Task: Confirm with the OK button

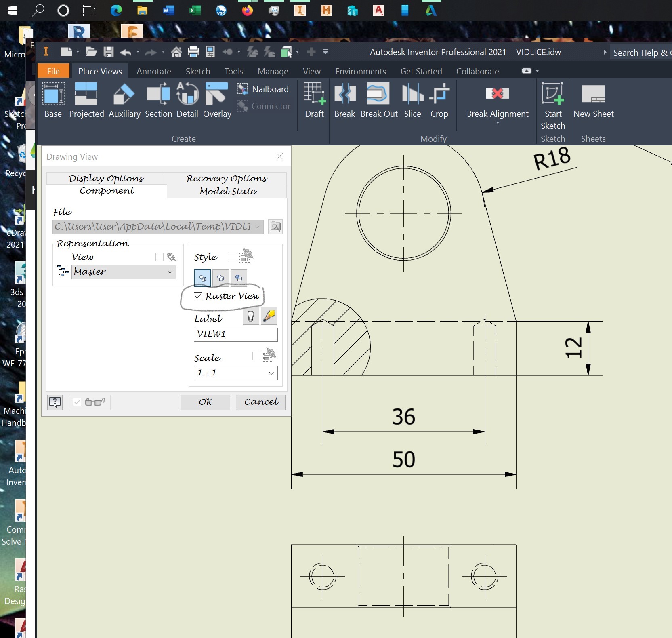Action: pyautogui.click(x=205, y=402)
